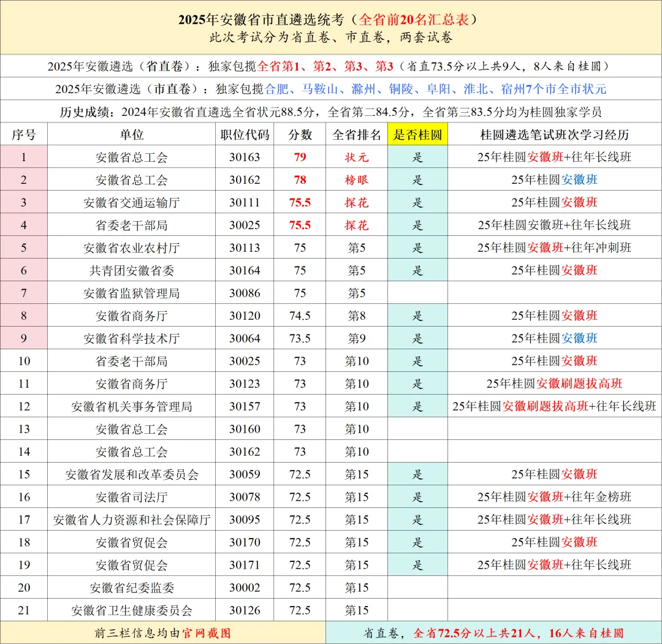Click position code 30120
The image size is (662, 644).
(245, 316)
